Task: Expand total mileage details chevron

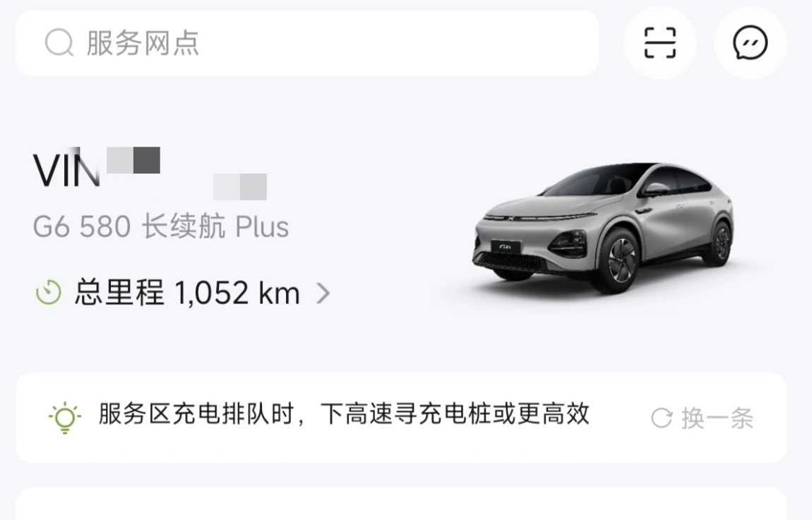Action: 323,293
